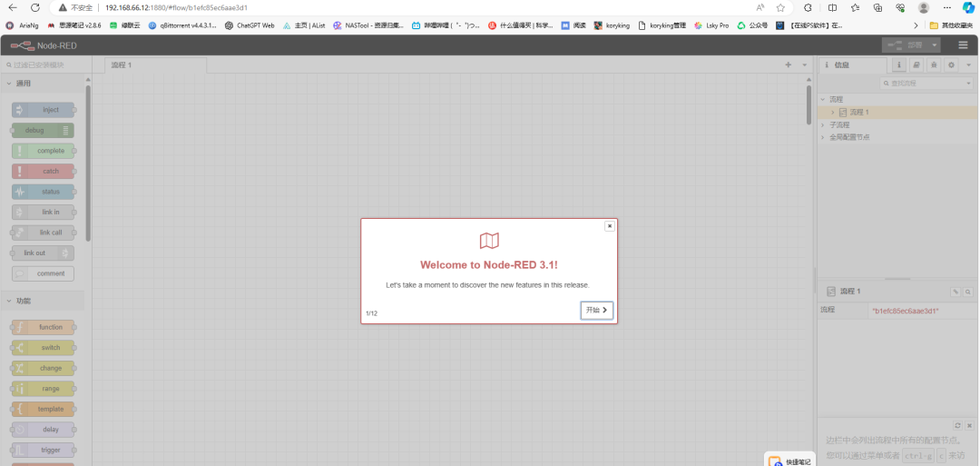Select the inject node in palette
Viewport: 980px width, 466px height.
point(44,110)
